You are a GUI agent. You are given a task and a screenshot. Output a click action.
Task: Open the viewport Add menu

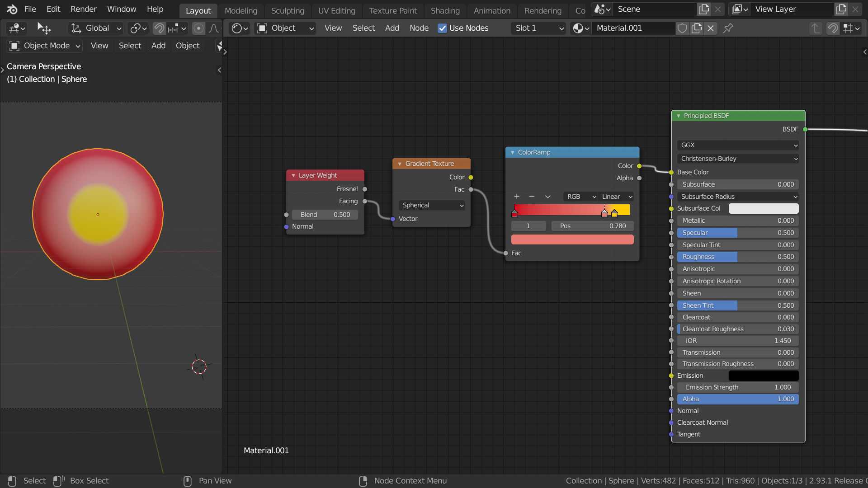pos(158,46)
